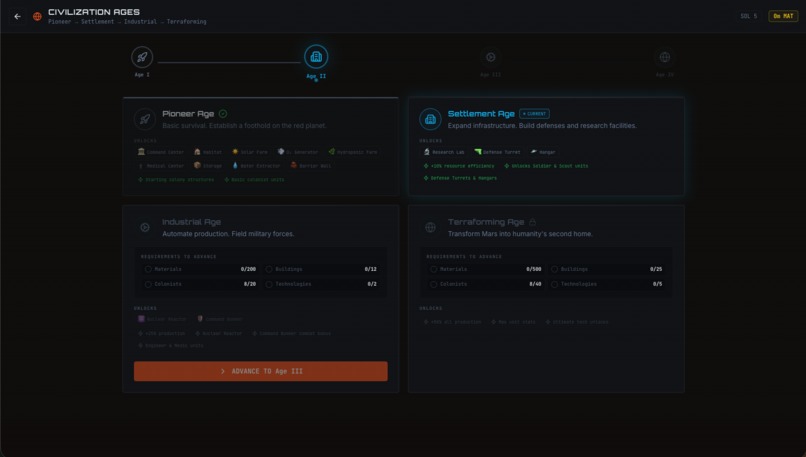Click the 0/5 technologies value
The height and width of the screenshot is (457, 806).
[x=657, y=284]
